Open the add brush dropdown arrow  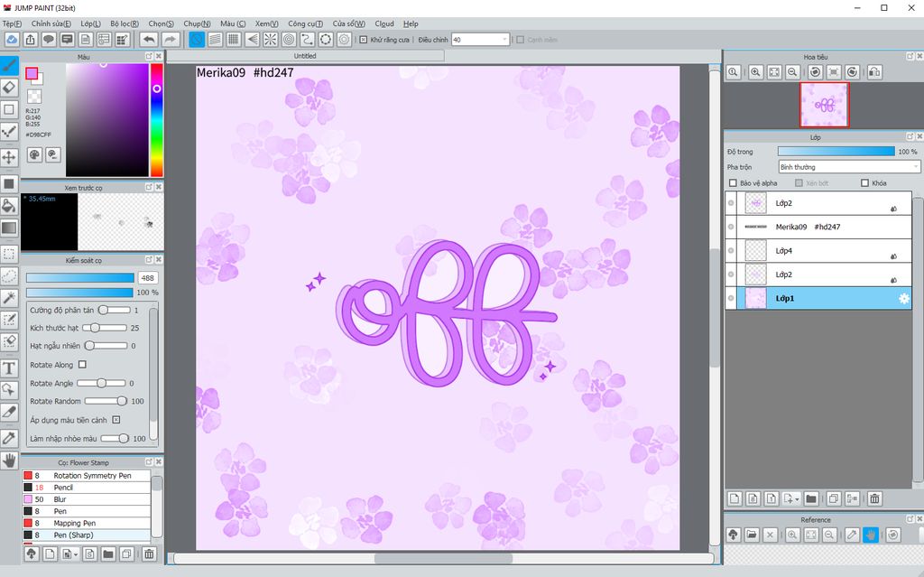pos(76,554)
